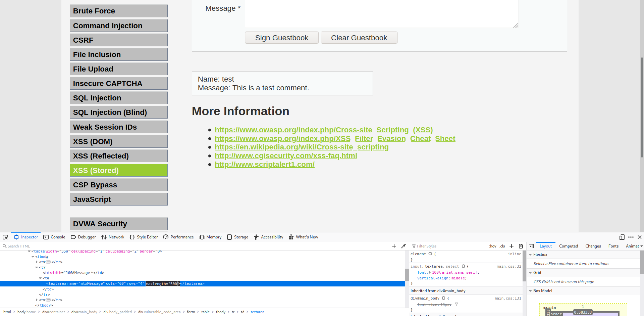Click the Clear Guestbook button
This screenshot has width=644, height=316.
359,38
